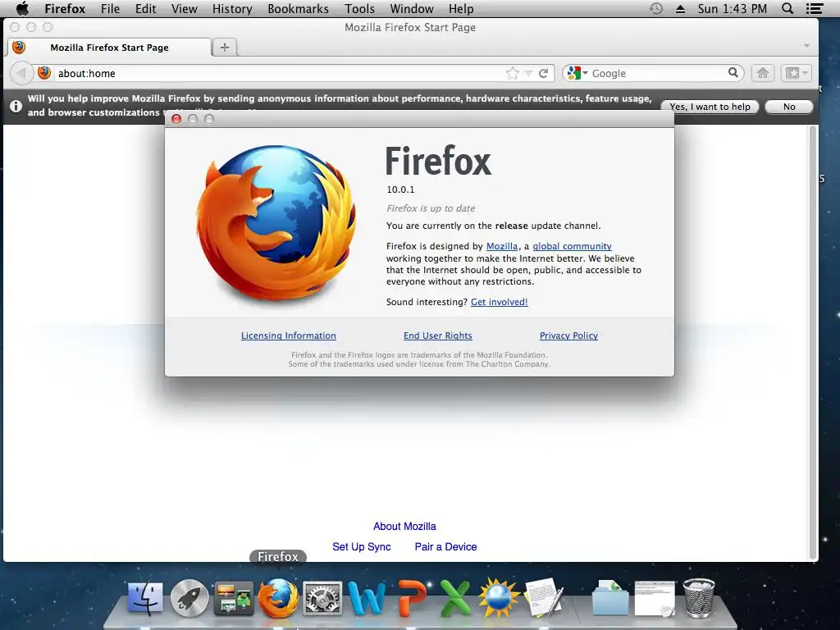The width and height of the screenshot is (840, 630).
Task: Open the bookmarks toolbar menu button
Action: pyautogui.click(x=796, y=73)
